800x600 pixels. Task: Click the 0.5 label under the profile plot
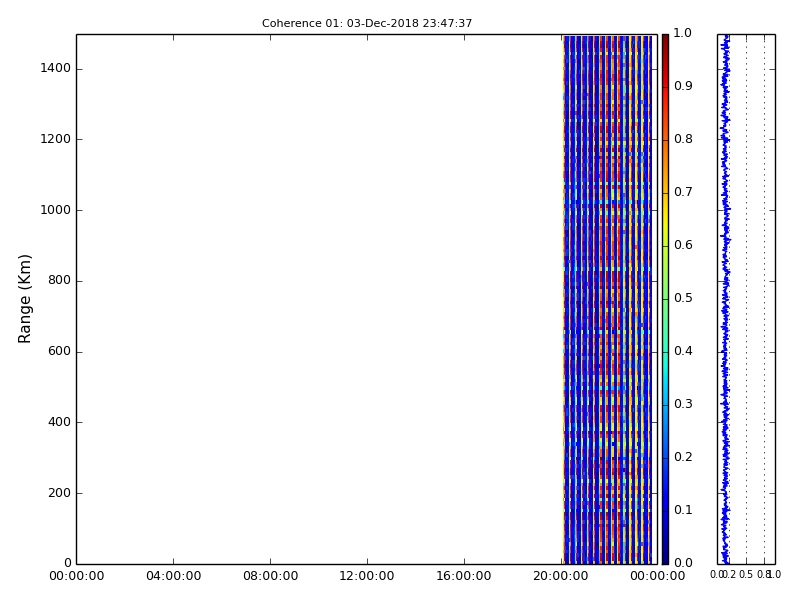click(746, 575)
